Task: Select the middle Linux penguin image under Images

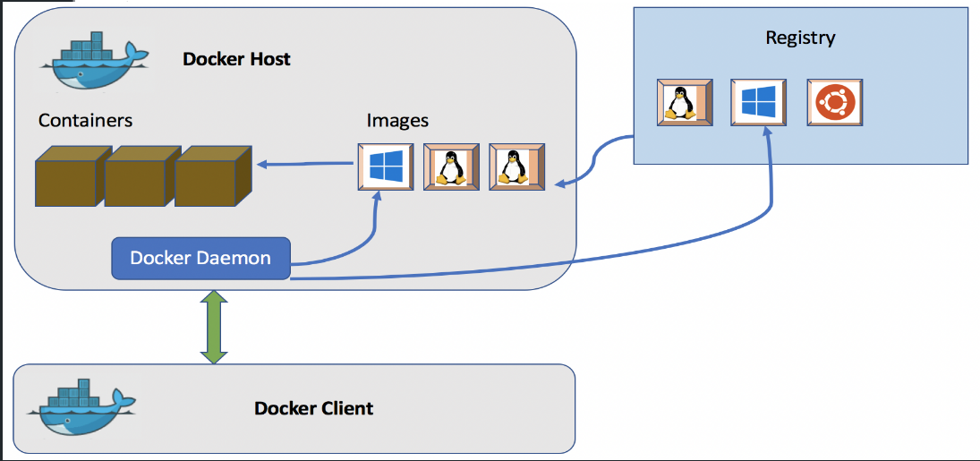Action: pyautogui.click(x=451, y=167)
